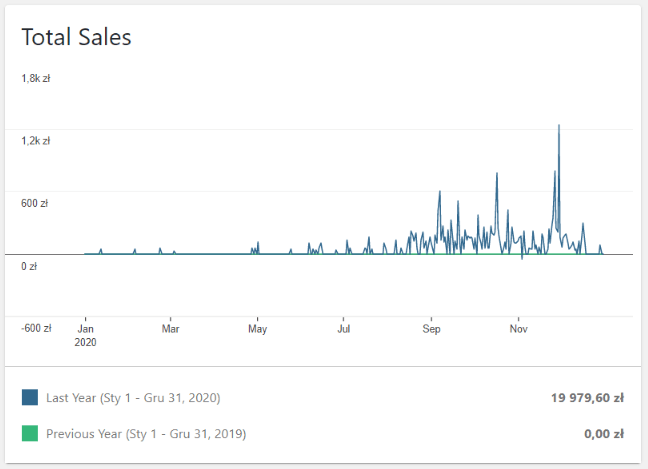Select the Mar label on the x-axis
Image resolution: width=648 pixels, height=469 pixels.
click(x=171, y=328)
